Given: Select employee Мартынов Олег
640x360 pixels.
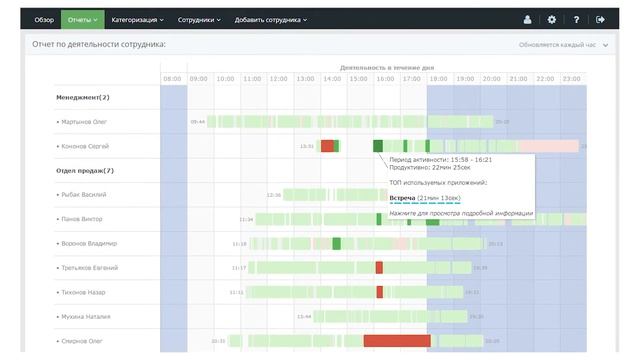Looking at the screenshot, I should [84, 122].
